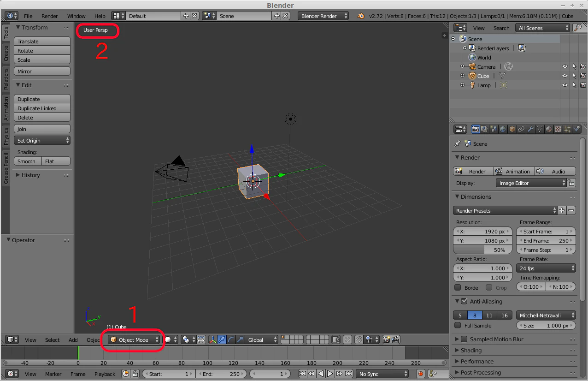Select the rotate manipulator arc icon
The height and width of the screenshot is (381, 588).
click(x=231, y=340)
